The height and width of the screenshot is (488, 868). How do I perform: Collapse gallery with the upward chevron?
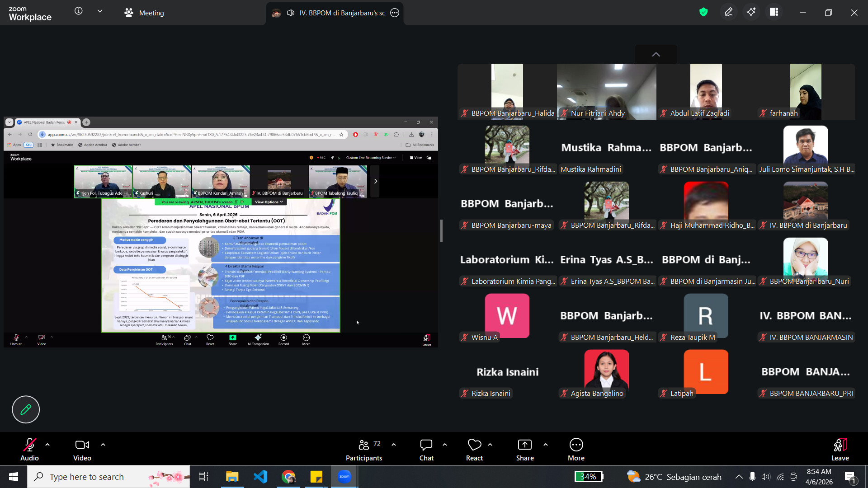[656, 55]
